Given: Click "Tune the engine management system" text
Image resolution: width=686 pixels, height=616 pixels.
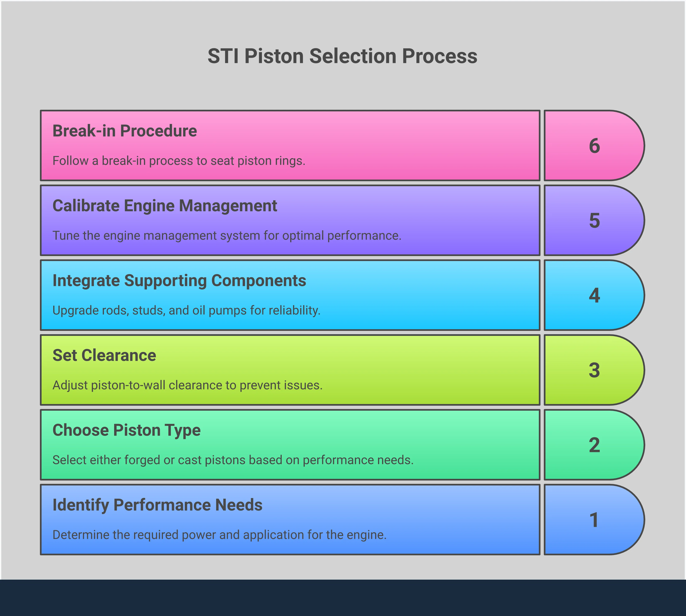Looking at the screenshot, I should point(227,235).
